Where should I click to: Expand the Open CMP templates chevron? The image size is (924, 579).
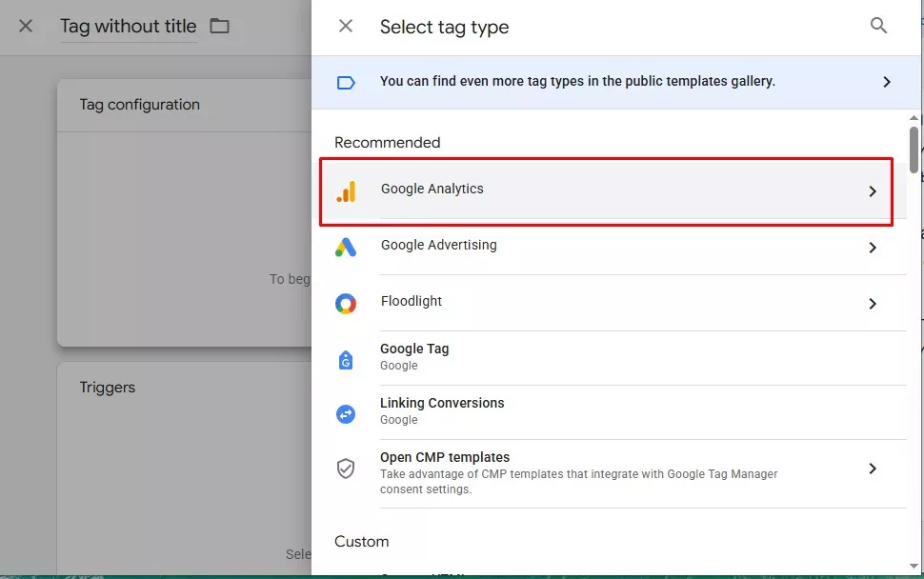point(873,469)
